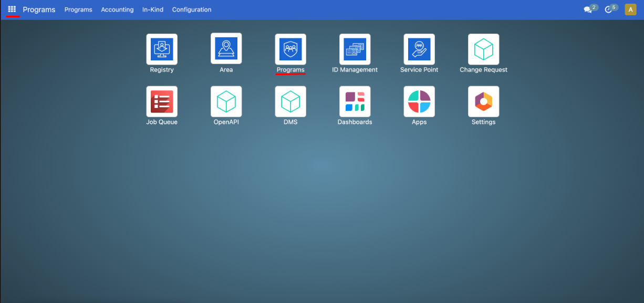Screen dimensions: 644x303
Task: Open the In-Kind menu
Action: pyautogui.click(x=153, y=9)
